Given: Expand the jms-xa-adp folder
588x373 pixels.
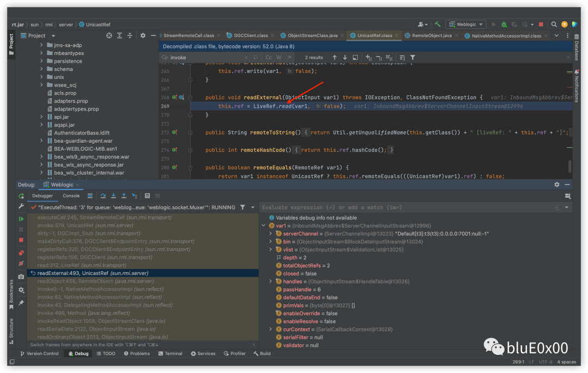Looking at the screenshot, I should click(41, 45).
